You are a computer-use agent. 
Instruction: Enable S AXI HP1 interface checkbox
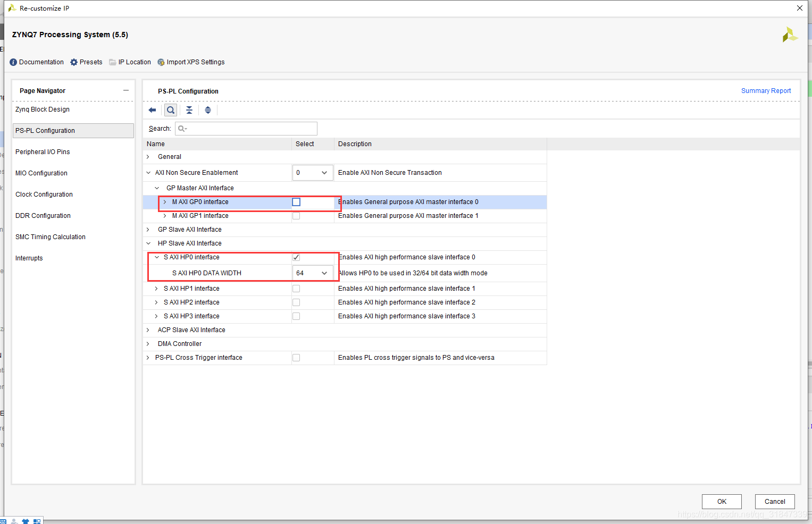(296, 289)
